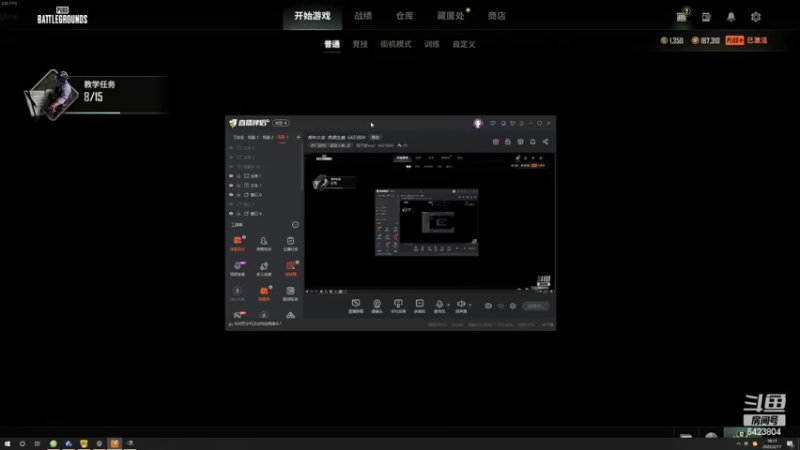Toggle visibility eye of layer 全屏 1
The height and width of the screenshot is (450, 800).
(231, 176)
